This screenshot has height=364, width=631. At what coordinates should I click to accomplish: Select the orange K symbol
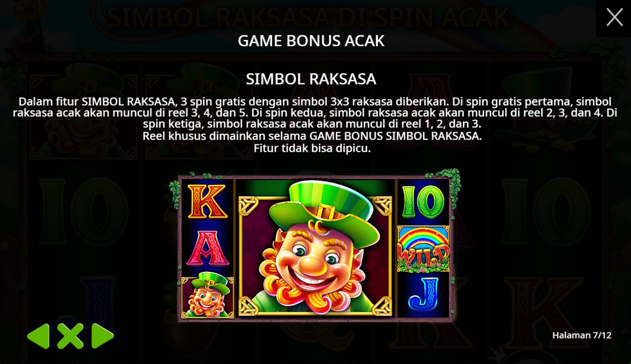207,202
